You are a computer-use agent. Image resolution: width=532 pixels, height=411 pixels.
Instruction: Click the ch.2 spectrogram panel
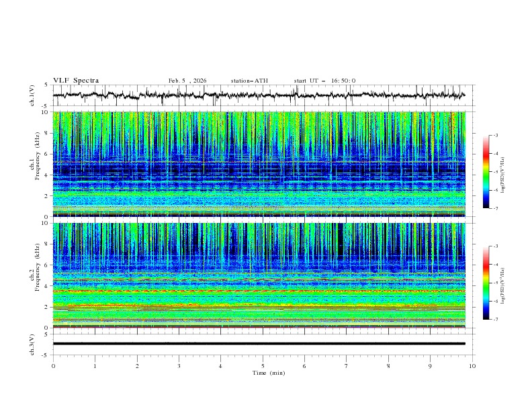pos(259,275)
